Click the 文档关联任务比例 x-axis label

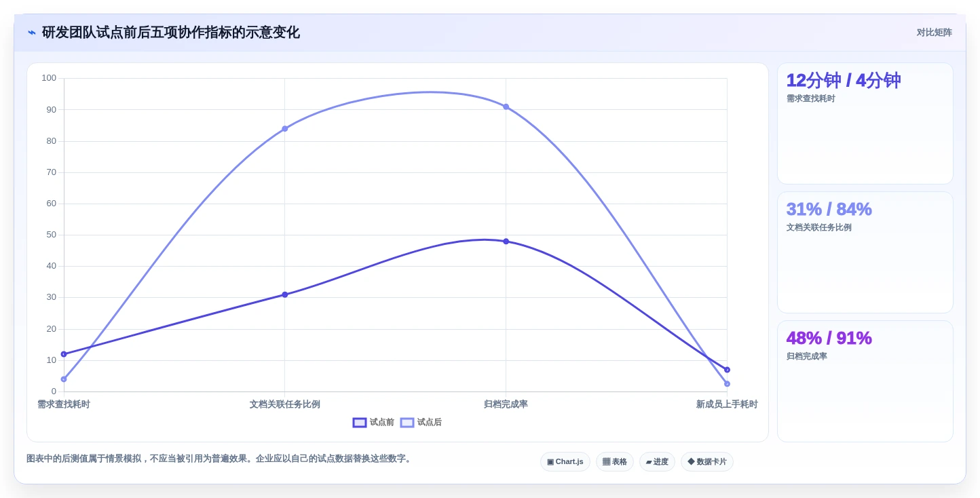(285, 404)
